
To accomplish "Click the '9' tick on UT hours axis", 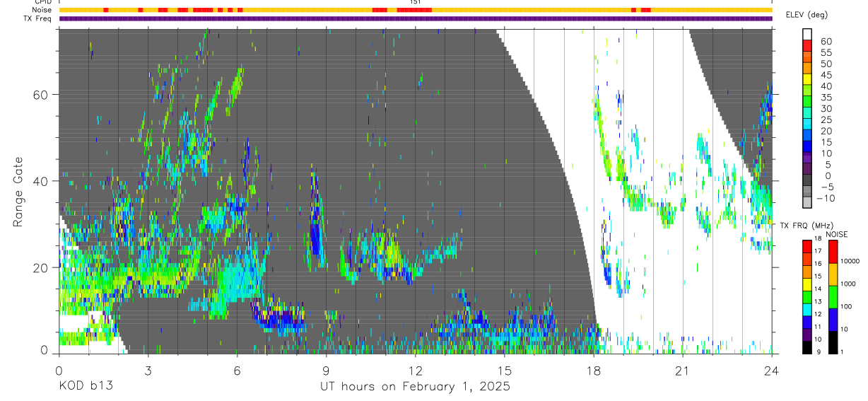I will [327, 370].
